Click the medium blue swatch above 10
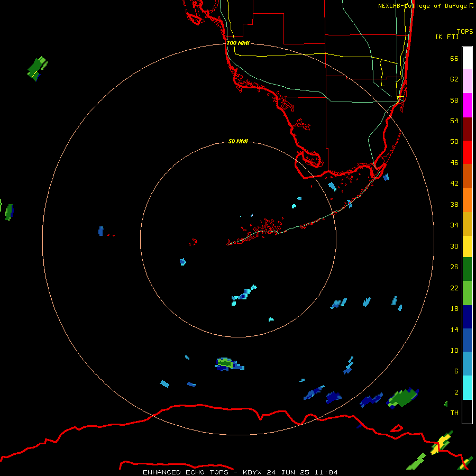This screenshot has height=476, width=476. pyautogui.click(x=467, y=340)
